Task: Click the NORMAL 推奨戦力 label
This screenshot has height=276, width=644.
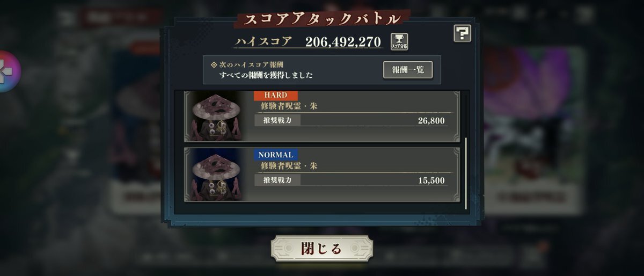Action: [x=277, y=180]
